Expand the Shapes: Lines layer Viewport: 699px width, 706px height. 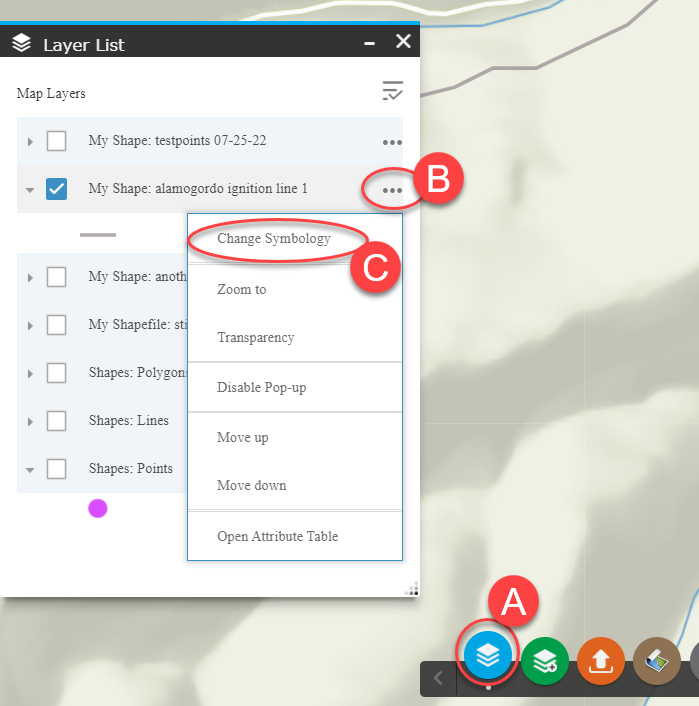(x=30, y=422)
